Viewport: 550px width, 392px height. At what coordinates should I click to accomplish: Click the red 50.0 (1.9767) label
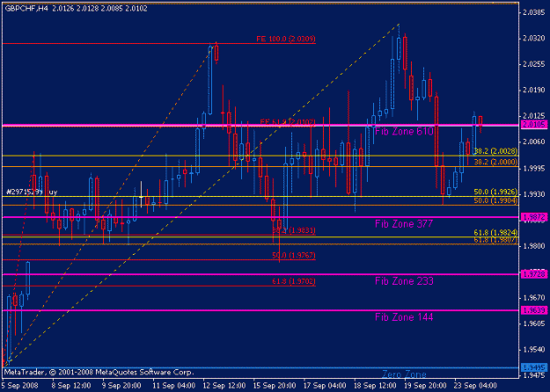coord(294,256)
